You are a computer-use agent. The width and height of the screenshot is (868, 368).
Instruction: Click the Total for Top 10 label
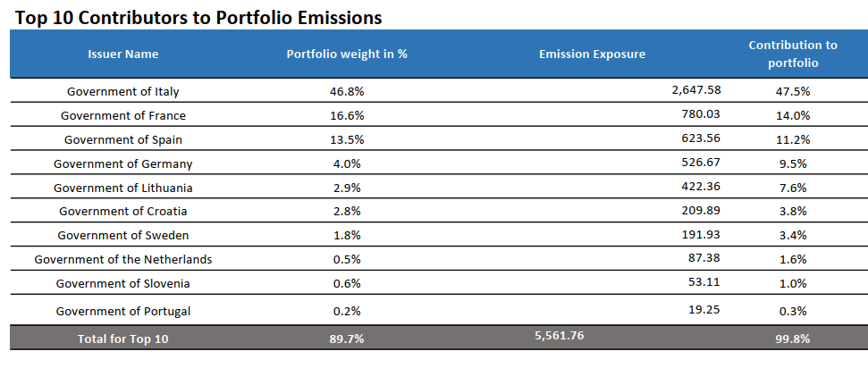123,339
